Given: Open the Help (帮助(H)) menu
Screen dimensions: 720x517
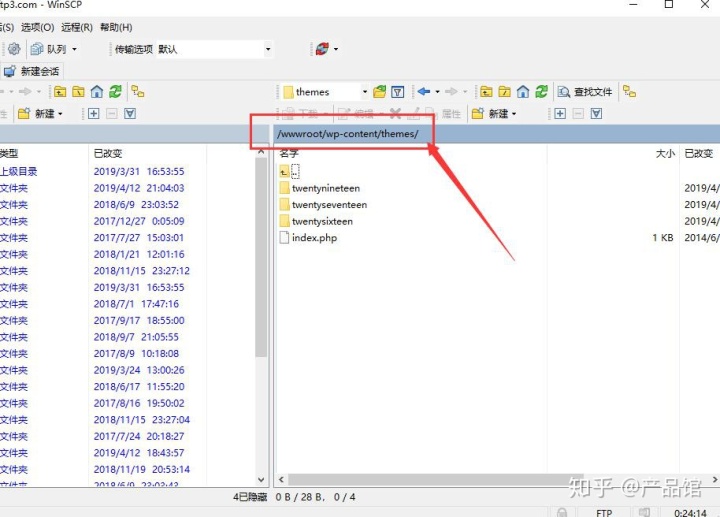Looking at the screenshot, I should point(116,28).
